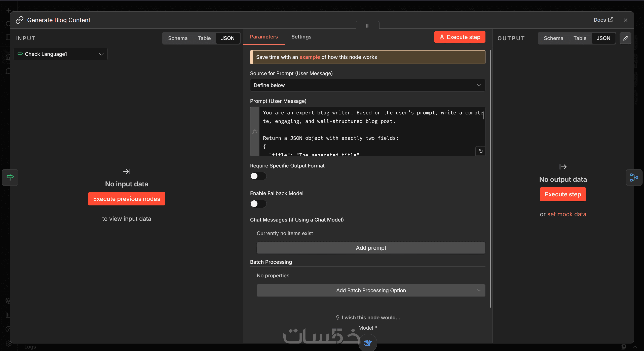Go to previous node via green signpost icon

pos(10,177)
